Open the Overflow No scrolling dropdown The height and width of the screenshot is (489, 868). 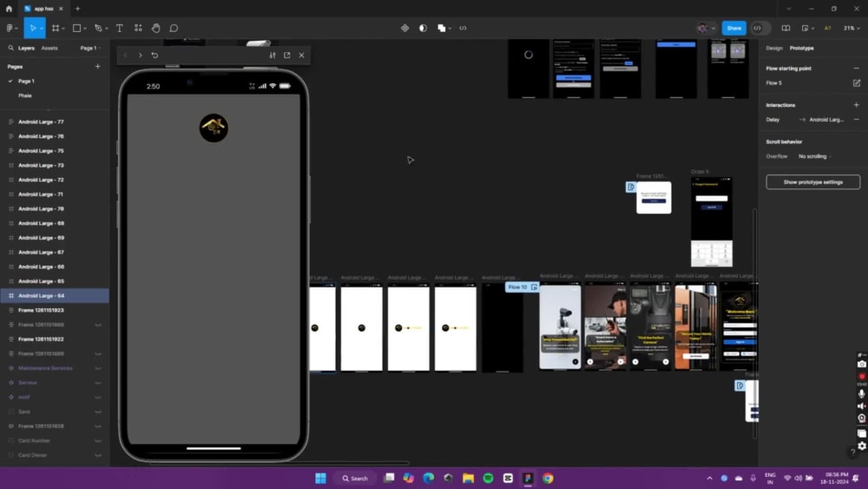(815, 156)
